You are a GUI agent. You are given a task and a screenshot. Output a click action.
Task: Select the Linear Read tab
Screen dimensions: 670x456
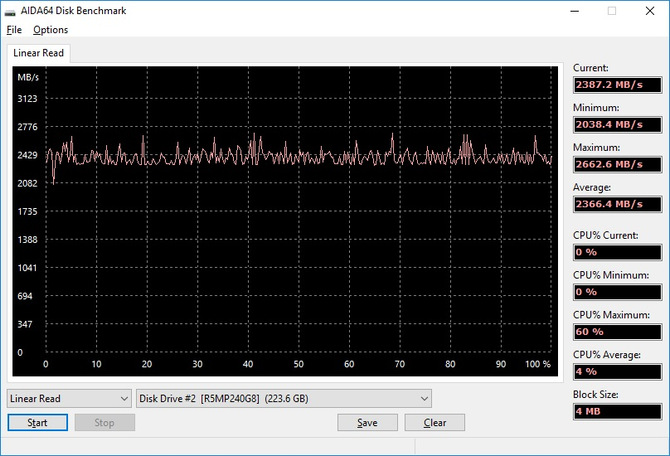click(38, 53)
